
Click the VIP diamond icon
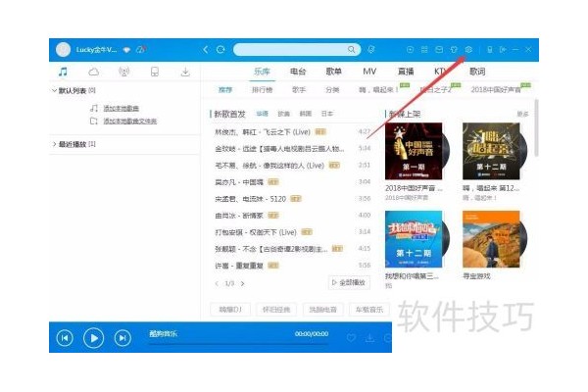click(126, 50)
